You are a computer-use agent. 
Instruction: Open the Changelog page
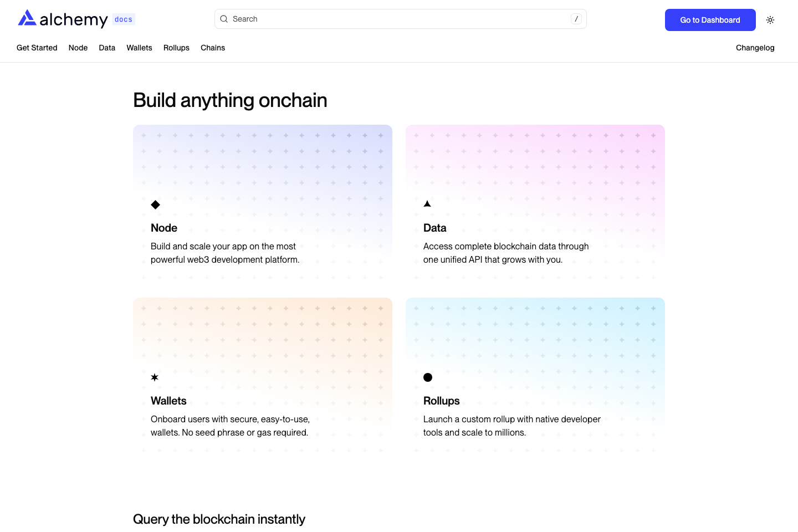pos(755,48)
